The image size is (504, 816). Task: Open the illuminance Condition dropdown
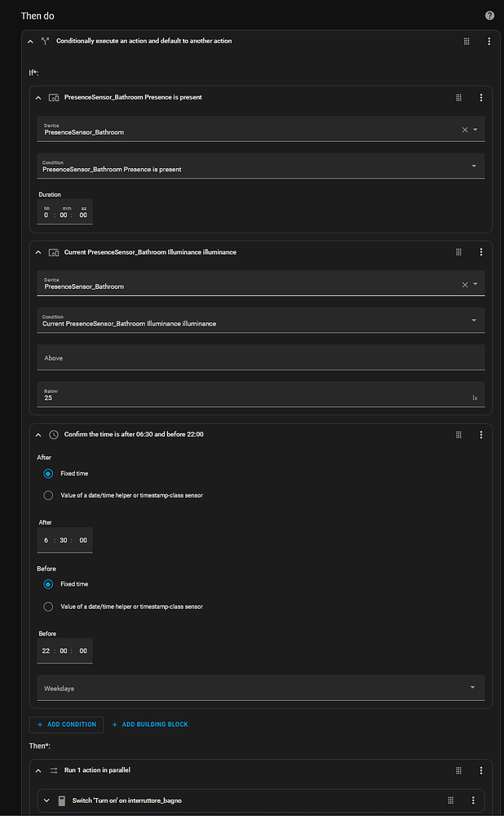pos(259,322)
